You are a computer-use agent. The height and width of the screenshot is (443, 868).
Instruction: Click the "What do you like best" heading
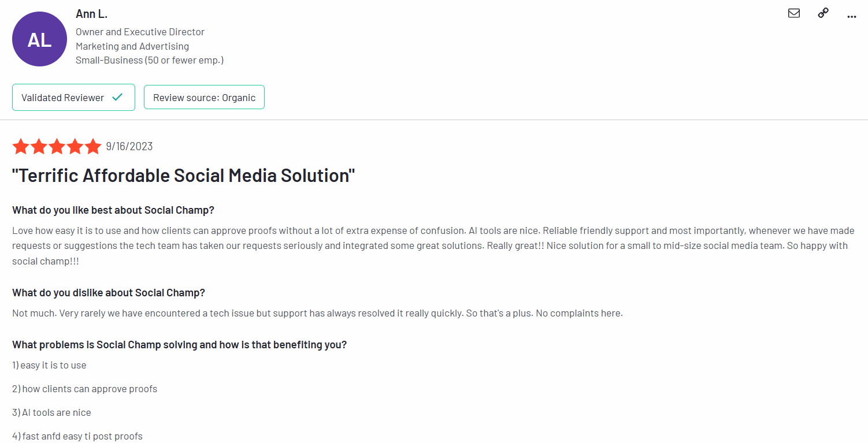(113, 210)
